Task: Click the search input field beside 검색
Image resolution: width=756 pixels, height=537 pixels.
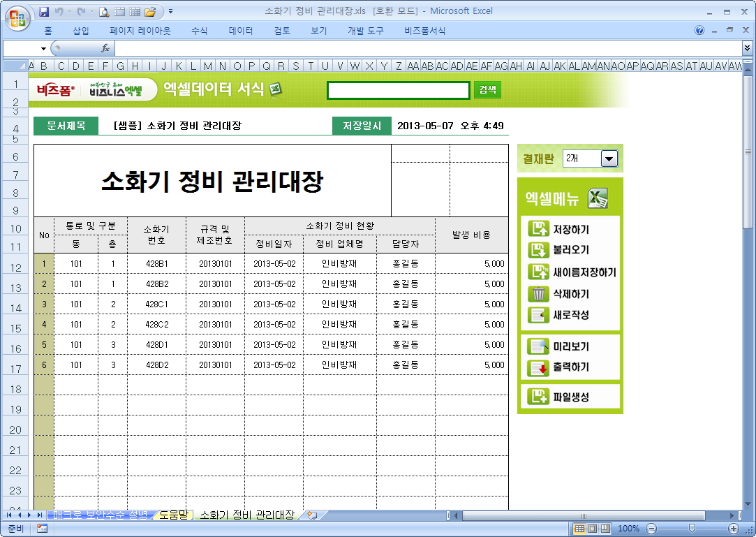Action: tap(398, 90)
